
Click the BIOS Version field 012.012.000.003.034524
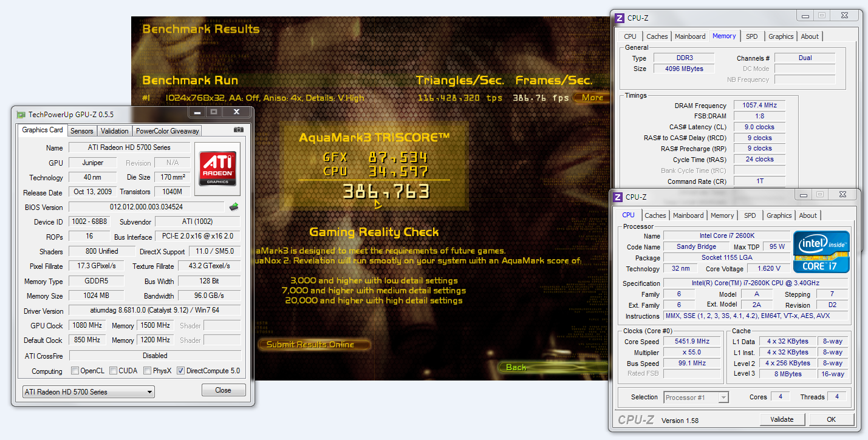point(146,207)
